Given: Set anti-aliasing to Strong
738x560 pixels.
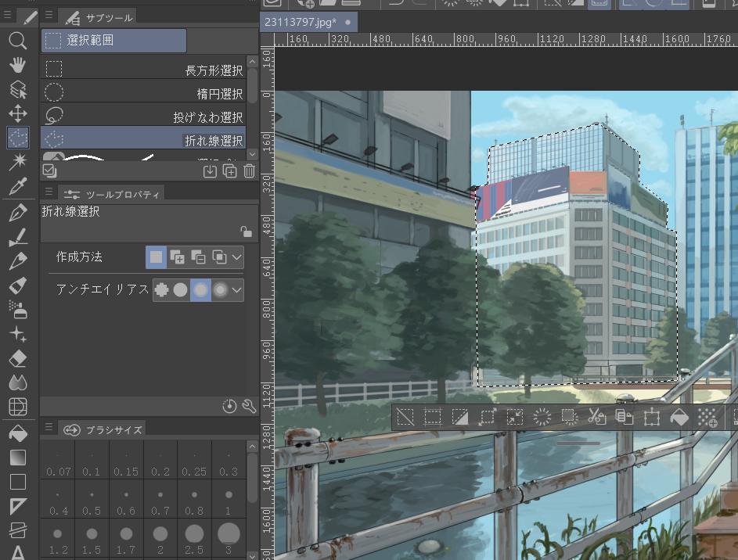Looking at the screenshot, I should [x=220, y=289].
